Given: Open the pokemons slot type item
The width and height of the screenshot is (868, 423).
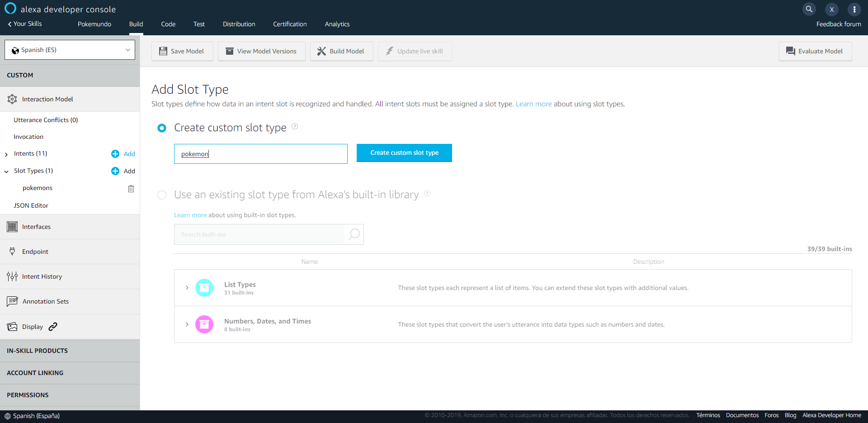Looking at the screenshot, I should click(x=38, y=188).
